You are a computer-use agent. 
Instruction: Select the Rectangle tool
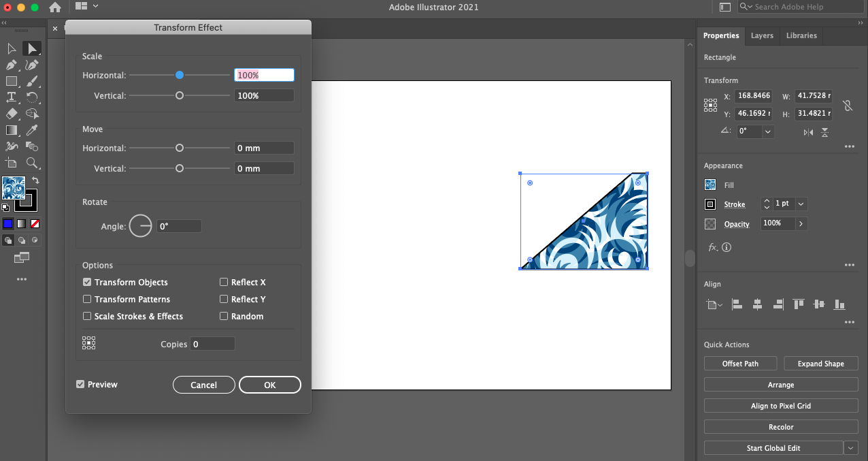point(12,81)
